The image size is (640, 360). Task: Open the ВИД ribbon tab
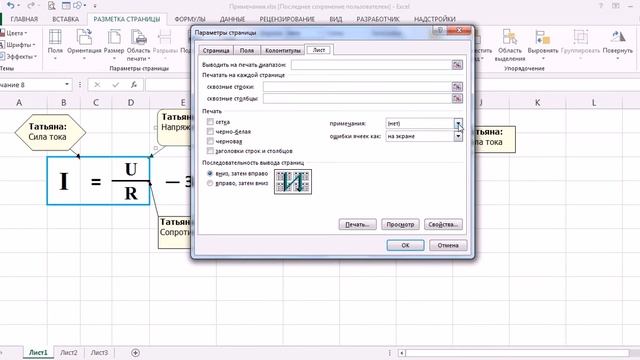pyautogui.click(x=336, y=19)
